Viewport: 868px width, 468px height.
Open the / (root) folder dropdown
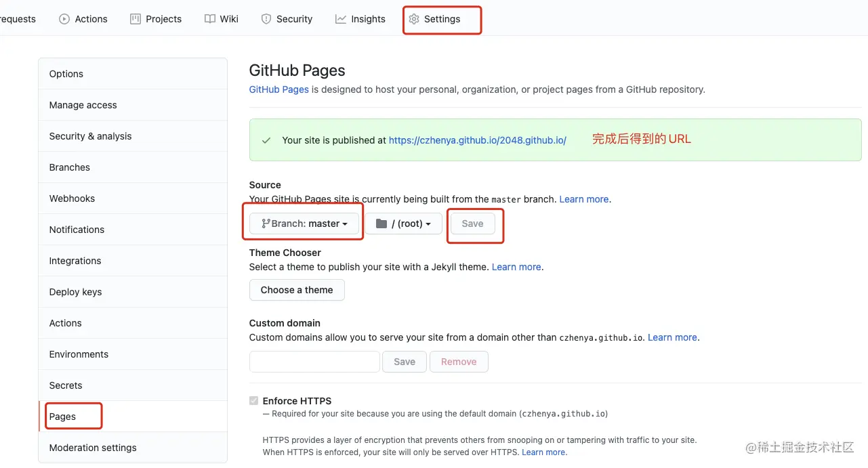[404, 224]
